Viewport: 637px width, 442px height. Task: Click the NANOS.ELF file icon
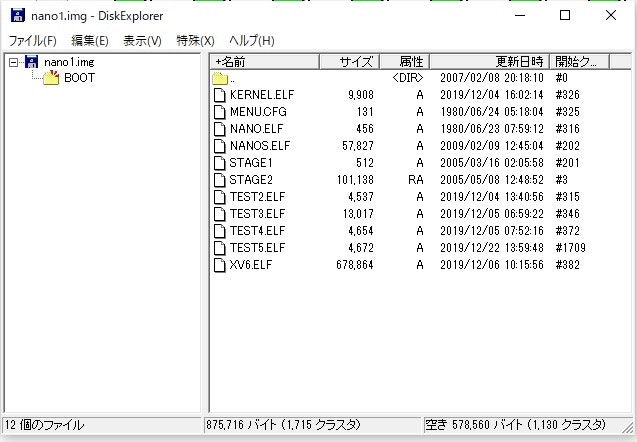[x=219, y=146]
